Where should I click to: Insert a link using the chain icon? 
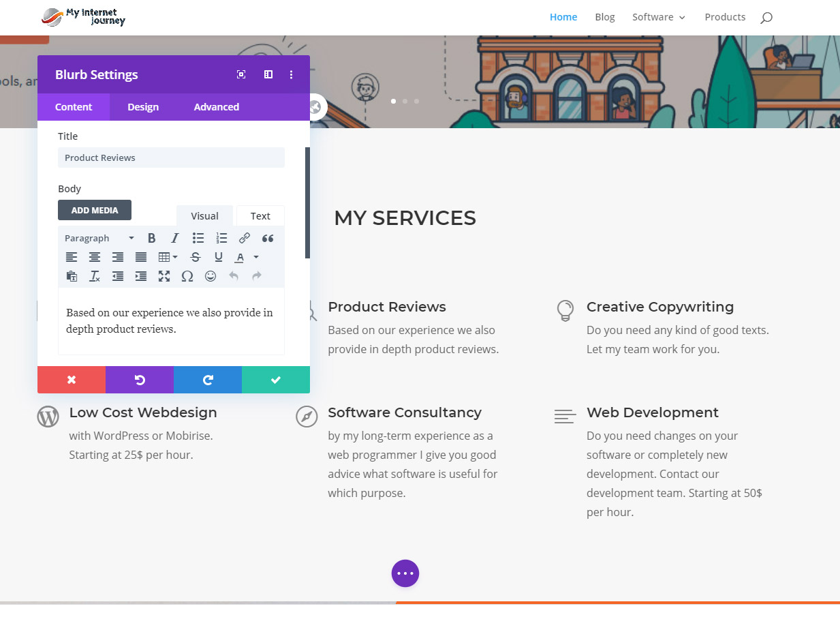245,238
